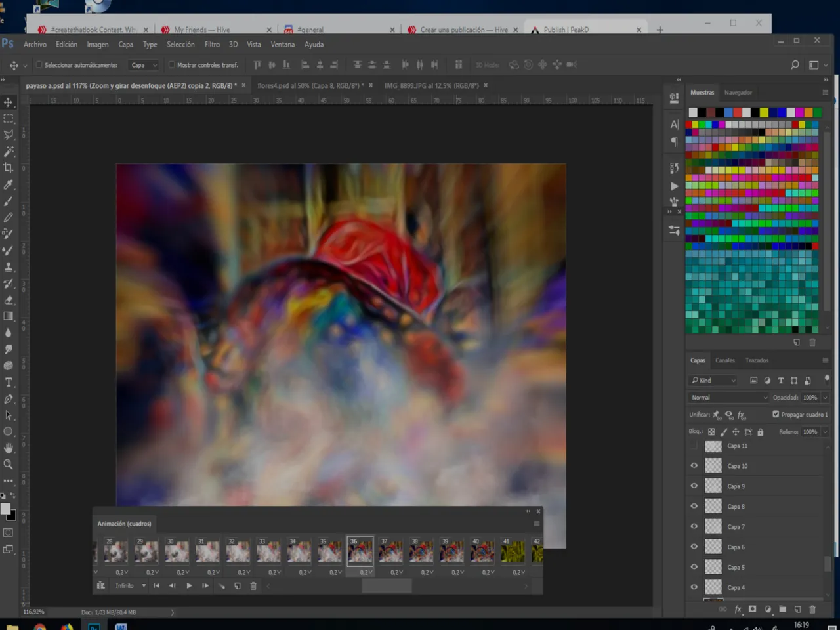Open the Capa auto-select dropdown
Screen dimensions: 840x630
[x=144, y=65]
